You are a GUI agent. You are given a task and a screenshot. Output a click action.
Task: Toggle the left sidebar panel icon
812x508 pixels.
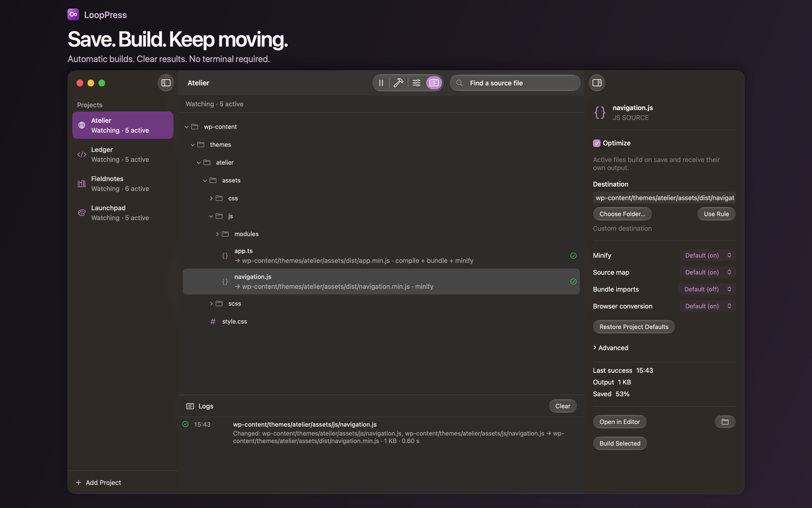point(166,83)
